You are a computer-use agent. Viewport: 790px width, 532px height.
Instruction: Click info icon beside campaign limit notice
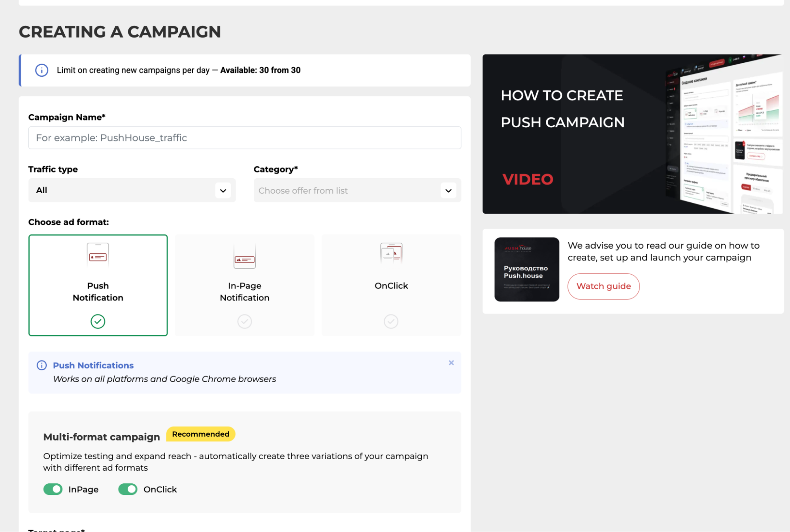(x=42, y=70)
